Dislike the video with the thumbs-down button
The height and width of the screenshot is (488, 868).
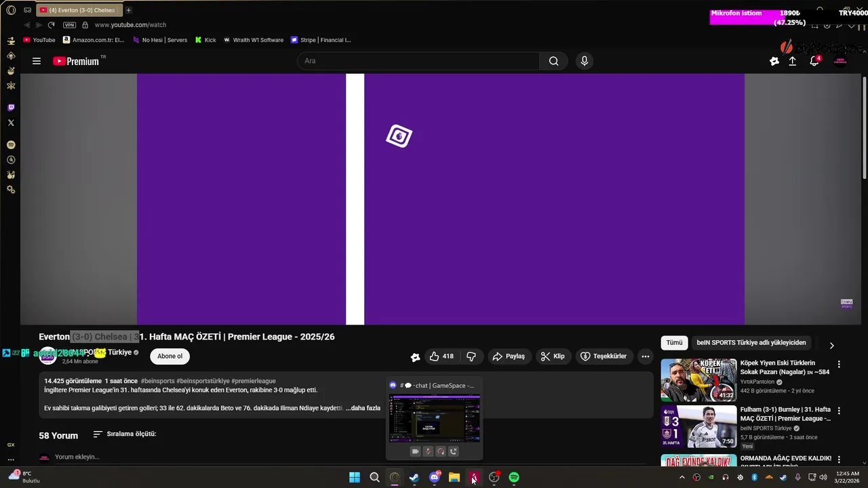coord(471,357)
